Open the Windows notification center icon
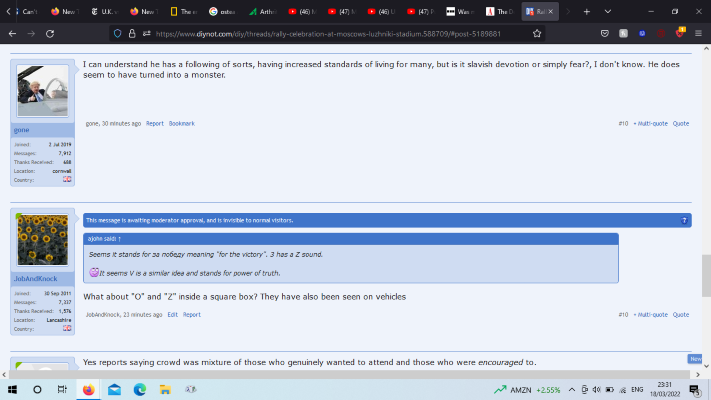The height and width of the screenshot is (400, 711). (696, 389)
